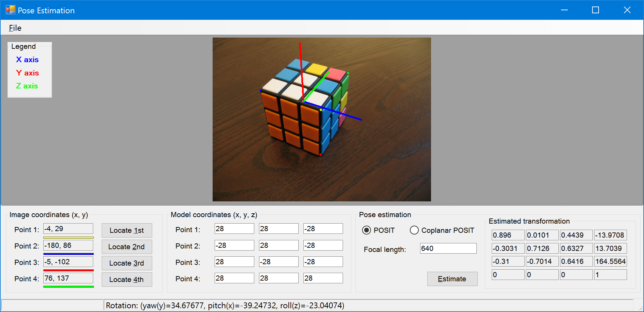Select the Coplanar POSIT radio button
This screenshot has height=312, width=644.
pos(414,230)
